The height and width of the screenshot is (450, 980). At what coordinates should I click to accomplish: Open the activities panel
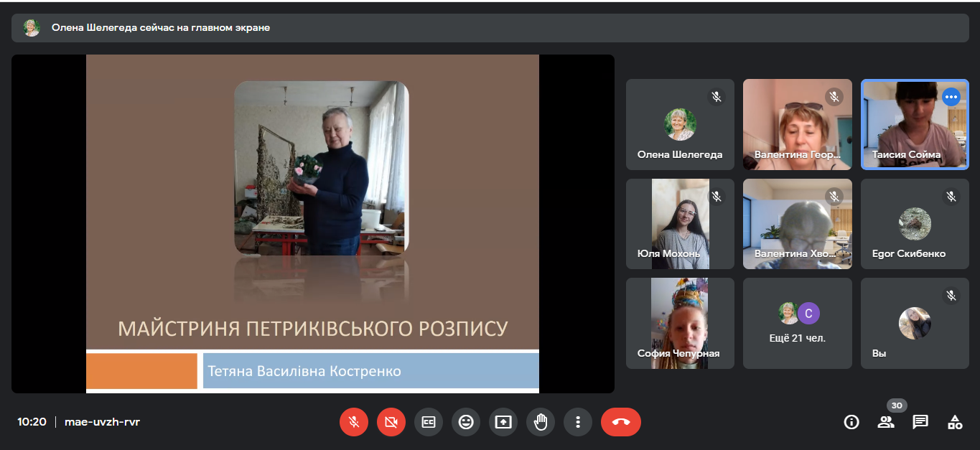pyautogui.click(x=955, y=422)
